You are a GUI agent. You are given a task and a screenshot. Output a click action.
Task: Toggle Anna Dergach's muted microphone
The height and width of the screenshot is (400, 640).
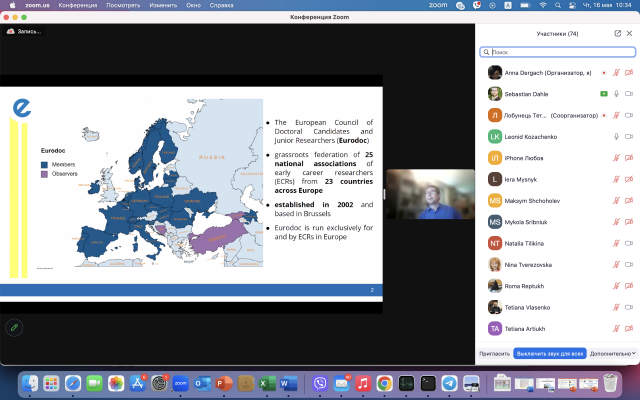(616, 73)
